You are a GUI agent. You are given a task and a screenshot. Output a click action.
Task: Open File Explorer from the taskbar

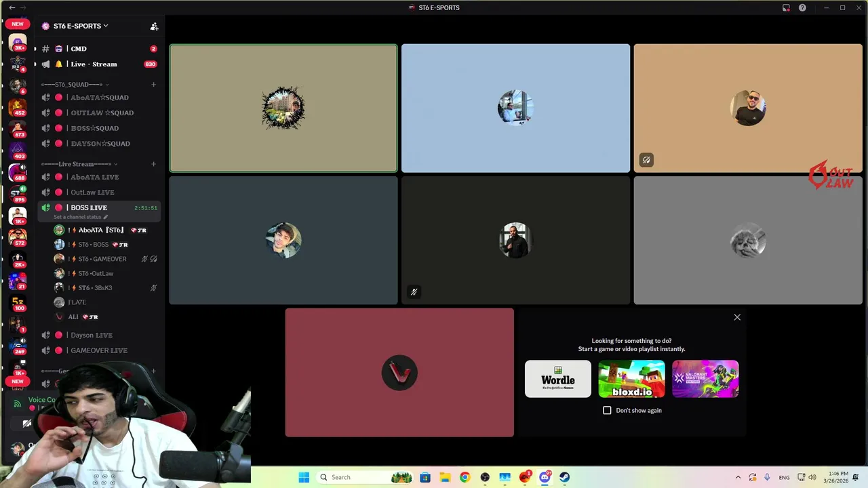coord(445,477)
